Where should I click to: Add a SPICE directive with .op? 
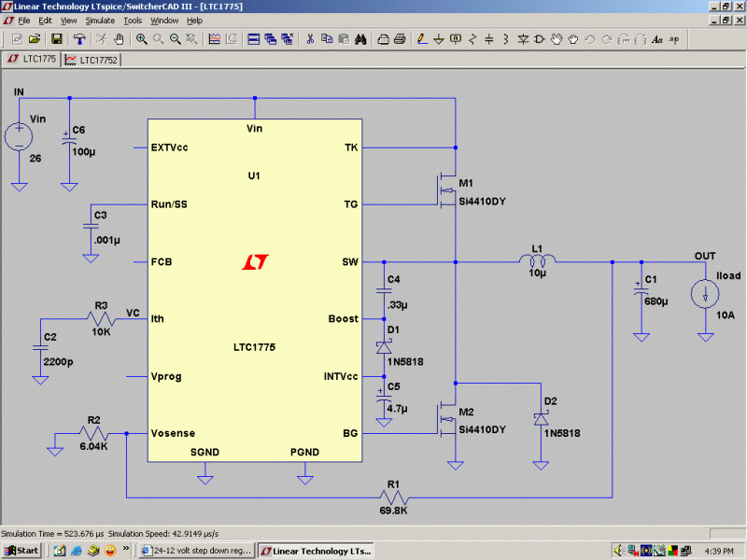point(674,39)
